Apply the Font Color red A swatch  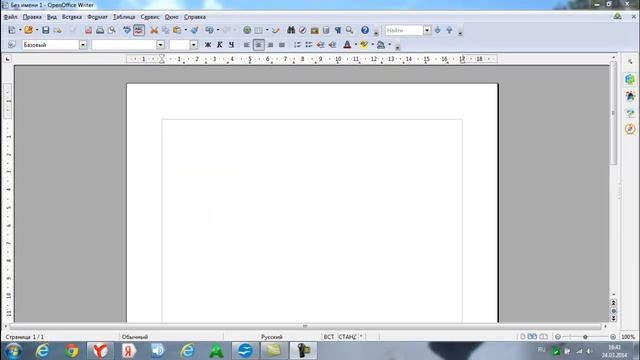(x=347, y=45)
